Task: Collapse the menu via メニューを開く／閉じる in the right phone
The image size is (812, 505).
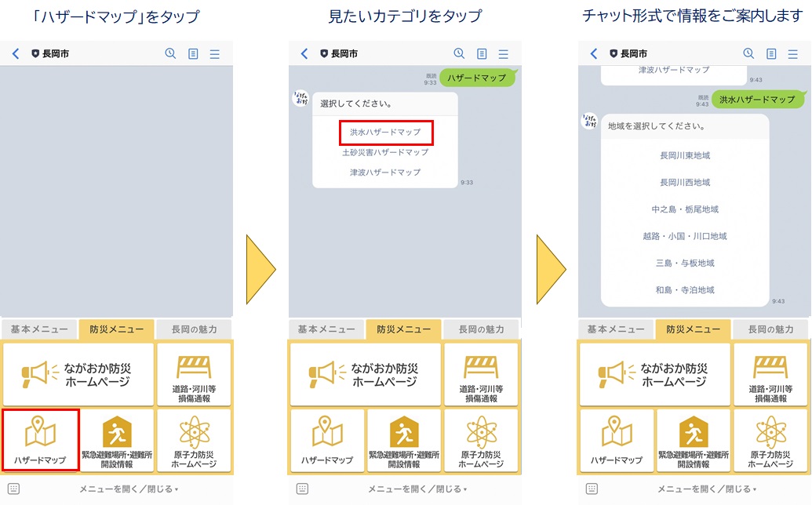Action: tap(706, 489)
